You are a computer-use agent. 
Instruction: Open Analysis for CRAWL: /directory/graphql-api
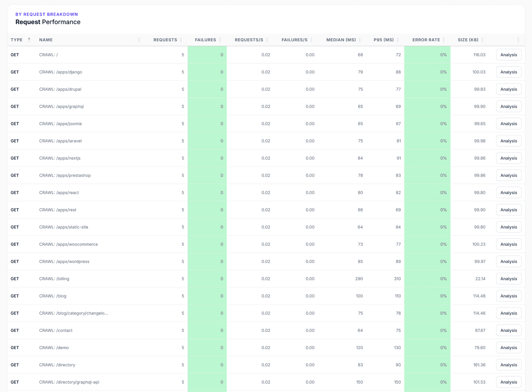pos(508,382)
